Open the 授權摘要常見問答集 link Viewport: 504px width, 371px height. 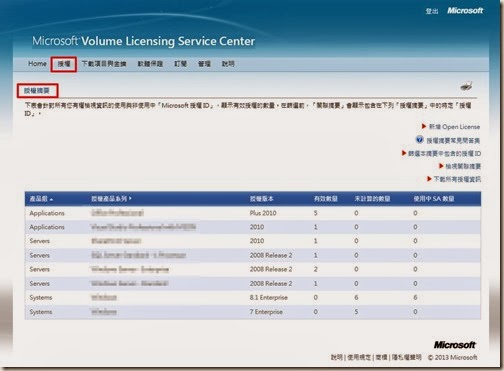pos(453,140)
